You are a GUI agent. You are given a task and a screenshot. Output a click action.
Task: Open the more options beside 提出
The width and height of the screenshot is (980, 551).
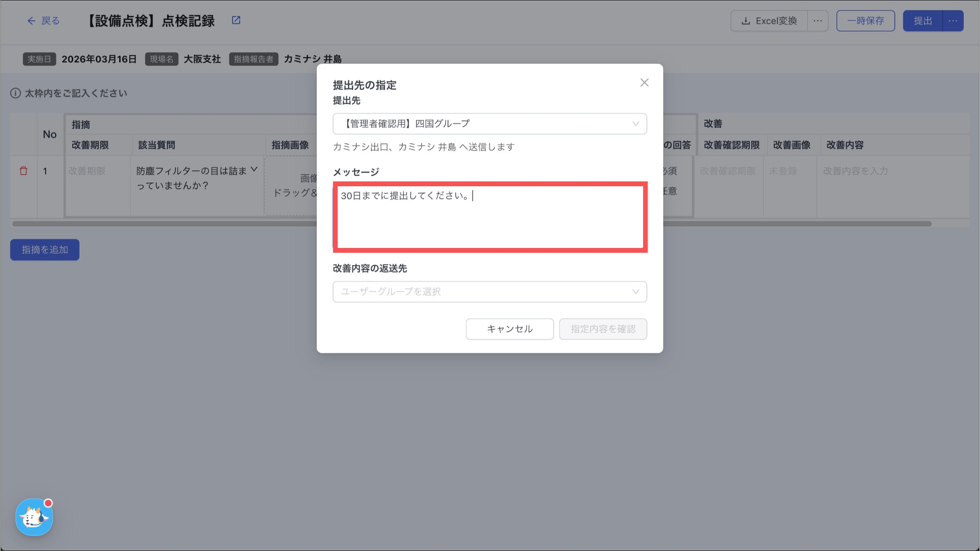coord(953,21)
